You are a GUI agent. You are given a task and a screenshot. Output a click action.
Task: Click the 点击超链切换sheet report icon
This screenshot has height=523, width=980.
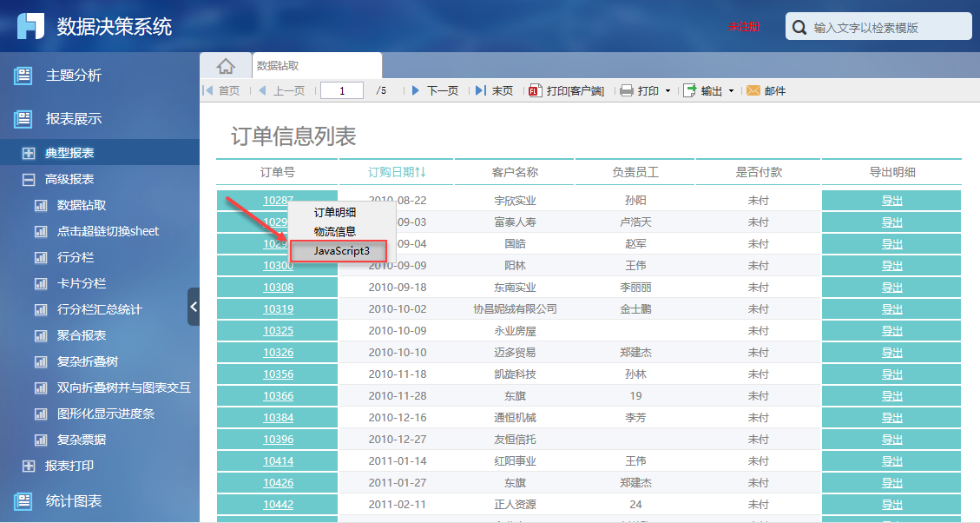41,231
